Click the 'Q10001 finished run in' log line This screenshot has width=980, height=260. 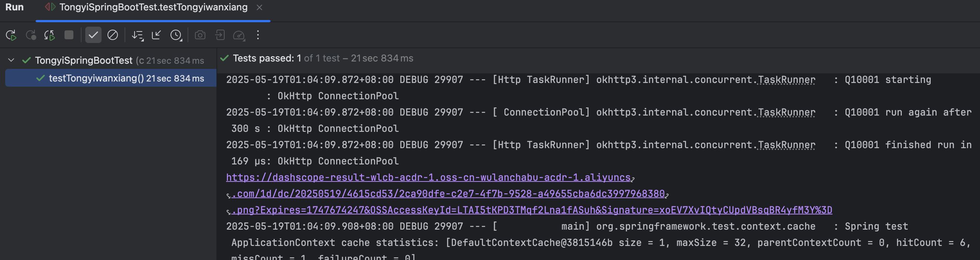[x=599, y=145]
